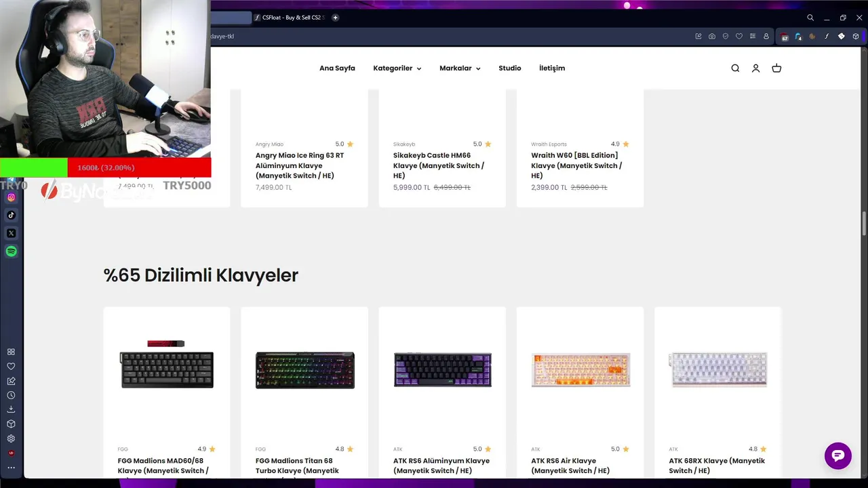Click the purple ATK RS6 Alüminyum keyboard image
Screen dimensions: 868x488
click(x=443, y=370)
